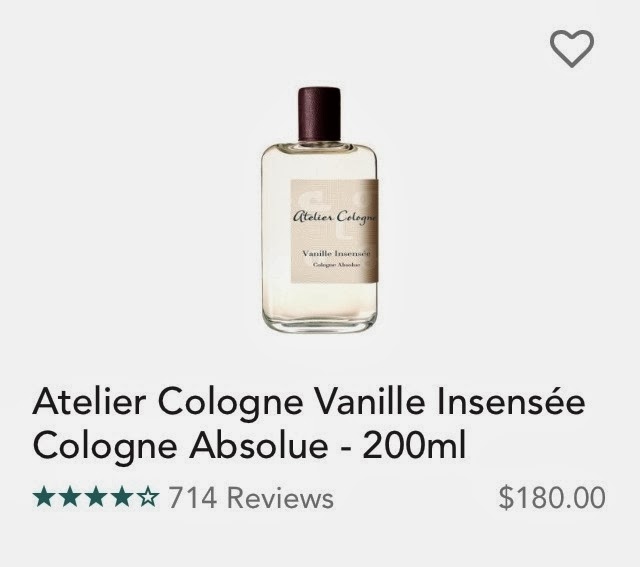Add product to wishlist with heart icon
The height and width of the screenshot is (567, 640).
[571, 48]
